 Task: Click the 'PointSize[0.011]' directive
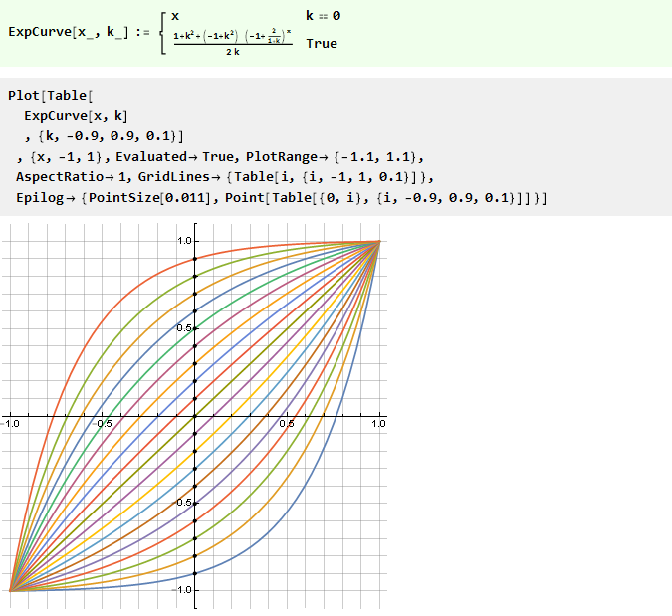149,197
